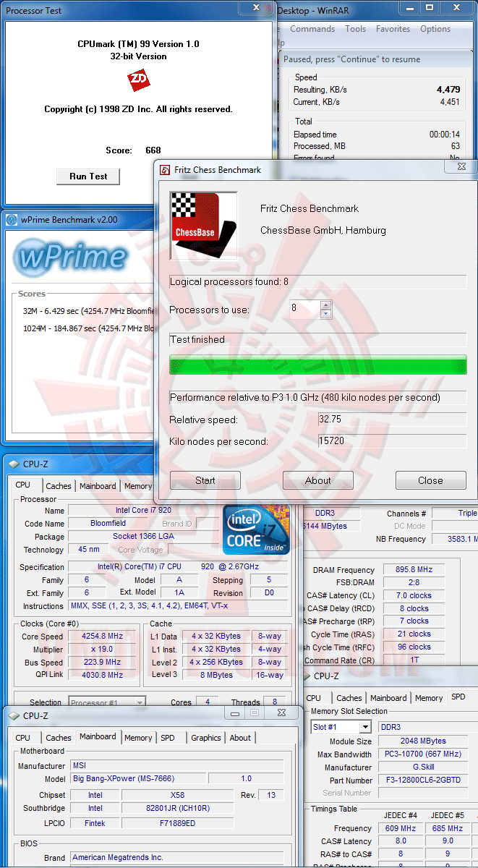
Task: Open the WinRAR Options menu
Action: click(x=435, y=29)
